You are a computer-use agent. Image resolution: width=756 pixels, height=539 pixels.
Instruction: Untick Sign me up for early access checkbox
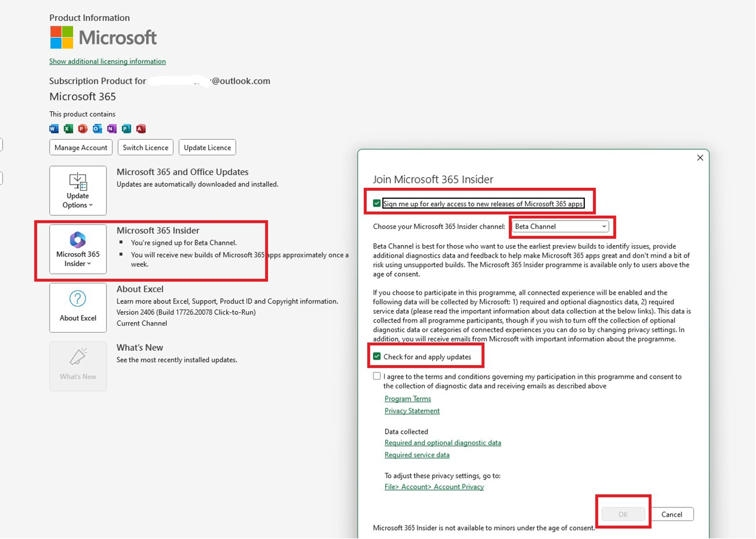(x=377, y=204)
